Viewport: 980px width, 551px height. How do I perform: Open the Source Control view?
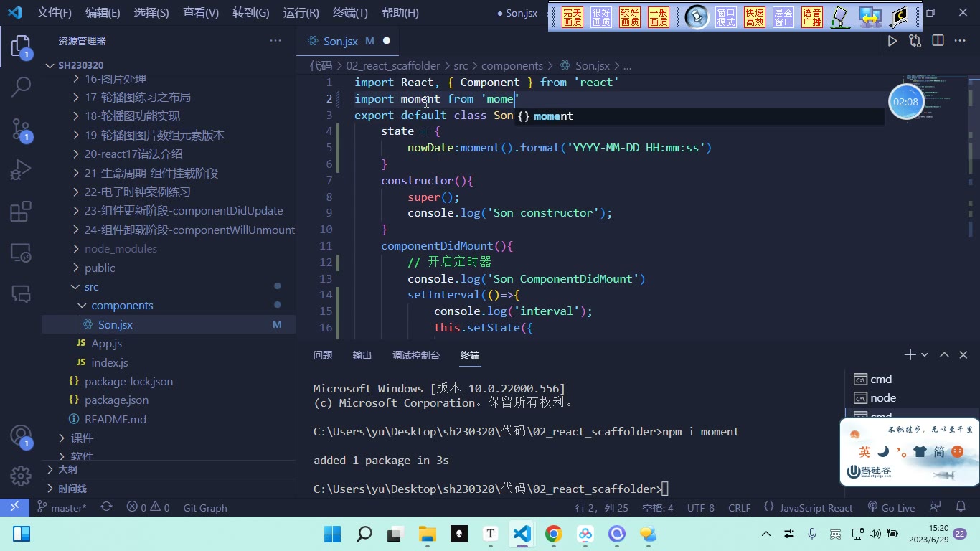point(21,128)
